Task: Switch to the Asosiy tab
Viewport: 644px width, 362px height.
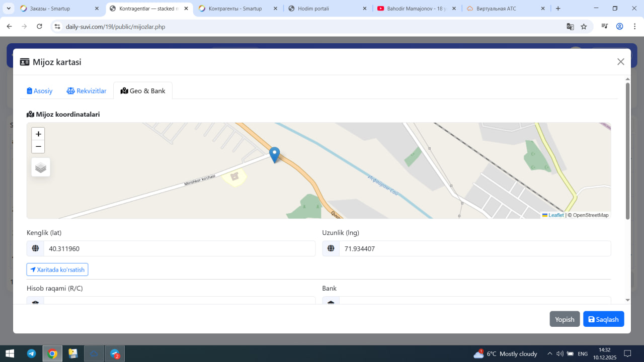Action: point(40,91)
